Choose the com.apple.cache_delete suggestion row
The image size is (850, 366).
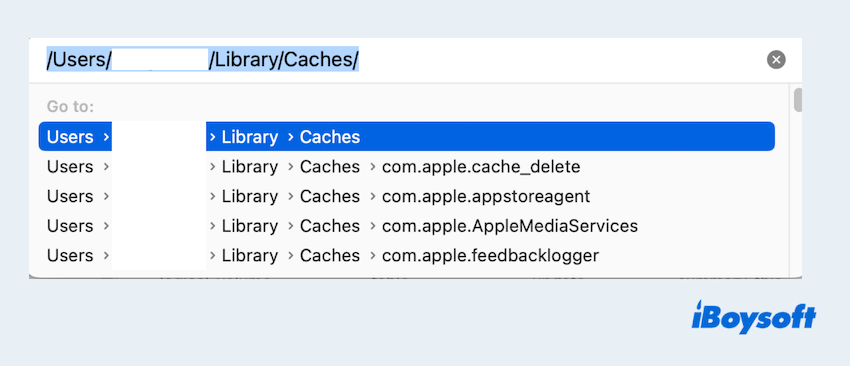[x=407, y=166]
